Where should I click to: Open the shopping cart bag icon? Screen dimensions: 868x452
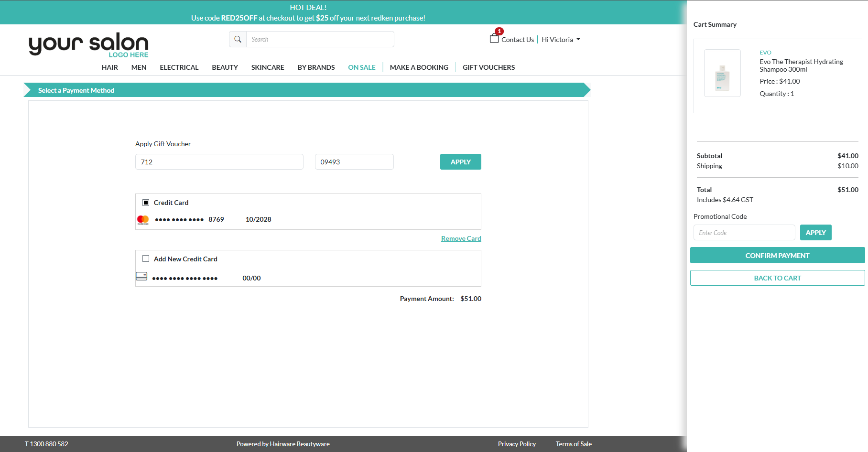[494, 38]
